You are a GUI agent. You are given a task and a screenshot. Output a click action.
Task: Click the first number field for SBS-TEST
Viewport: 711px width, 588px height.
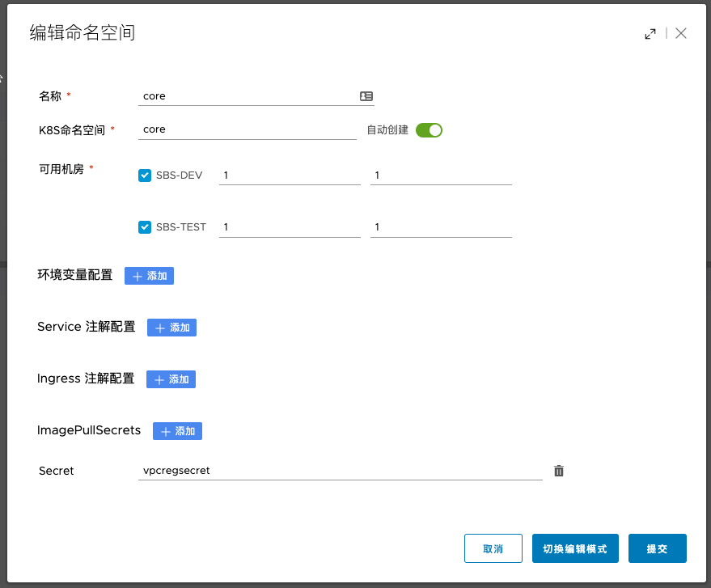tap(289, 227)
